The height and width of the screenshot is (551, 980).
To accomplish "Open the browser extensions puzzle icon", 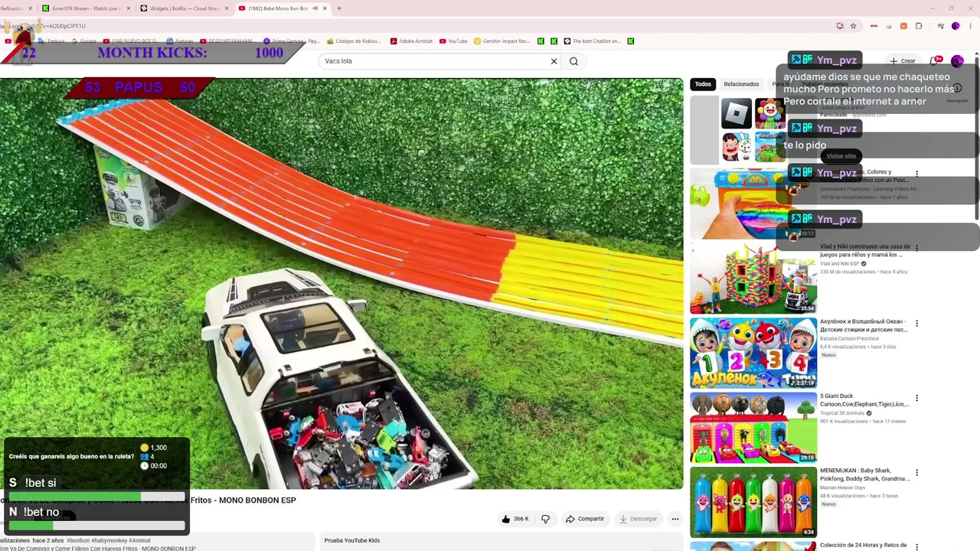I will tap(919, 26).
